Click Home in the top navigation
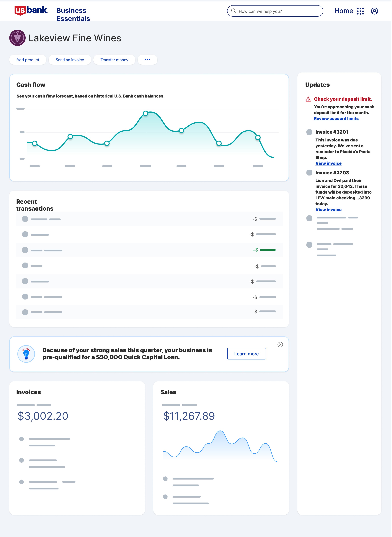 [343, 11]
